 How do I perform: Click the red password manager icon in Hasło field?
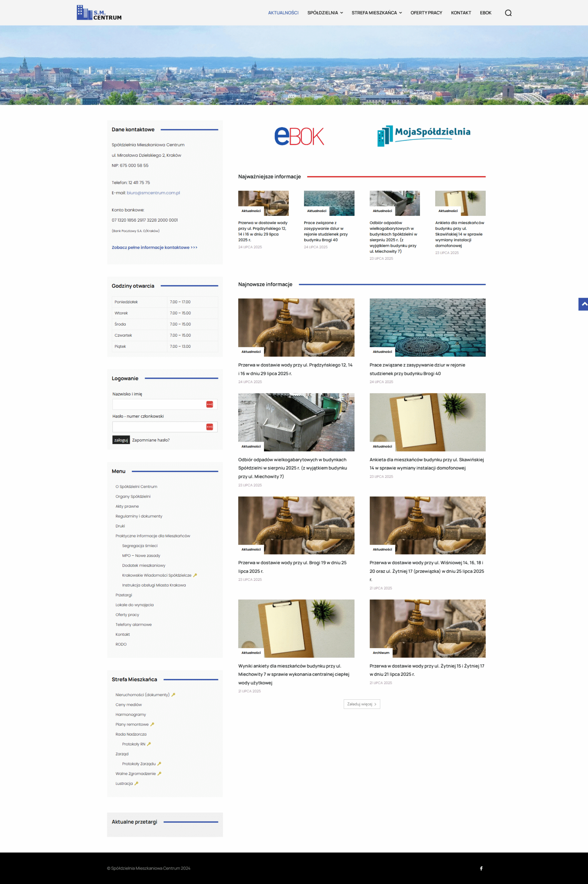click(x=209, y=426)
